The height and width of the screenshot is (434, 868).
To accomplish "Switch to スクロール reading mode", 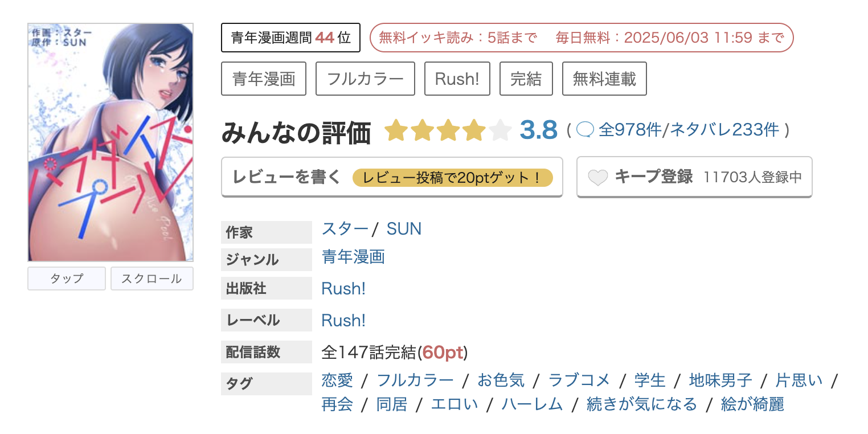I will (x=152, y=279).
